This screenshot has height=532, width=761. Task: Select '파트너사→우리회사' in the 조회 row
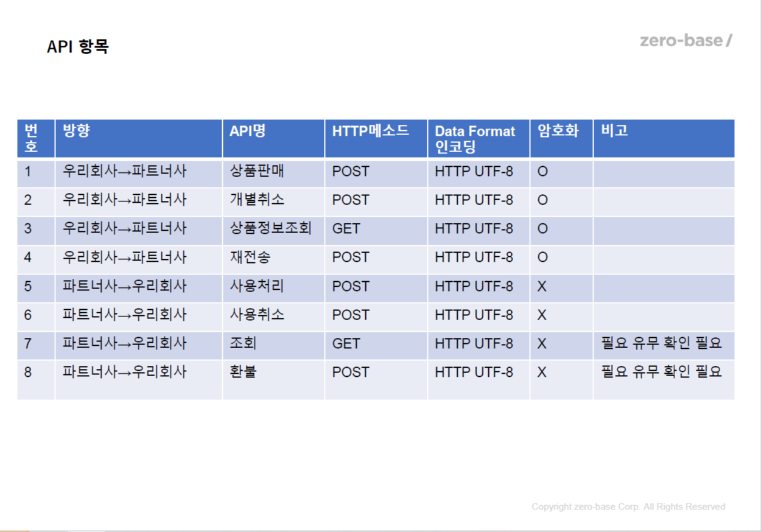pyautogui.click(x=139, y=345)
